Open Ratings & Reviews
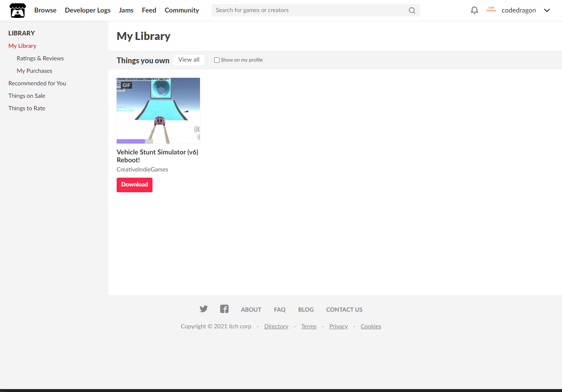 (x=40, y=58)
